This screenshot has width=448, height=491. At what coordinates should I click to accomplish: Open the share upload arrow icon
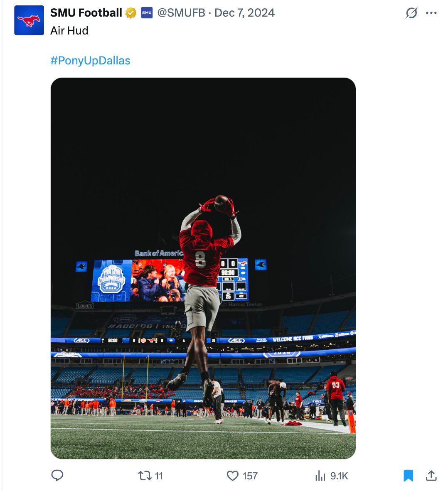[x=431, y=475]
